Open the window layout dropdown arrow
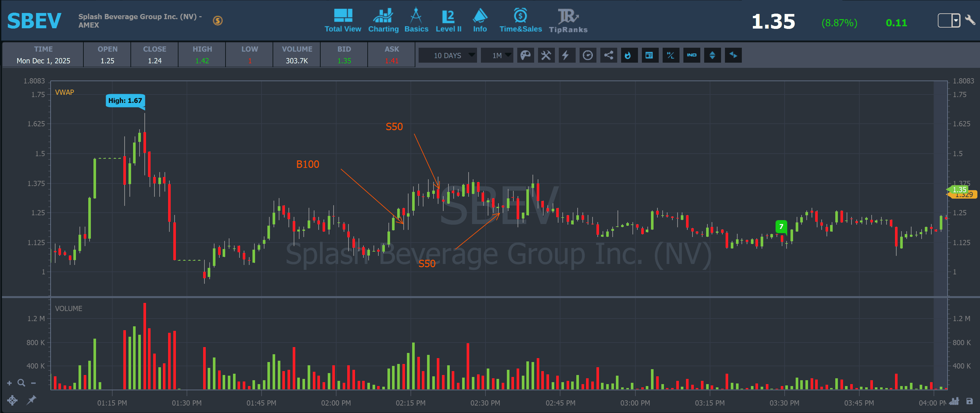The height and width of the screenshot is (413, 980). [956, 20]
